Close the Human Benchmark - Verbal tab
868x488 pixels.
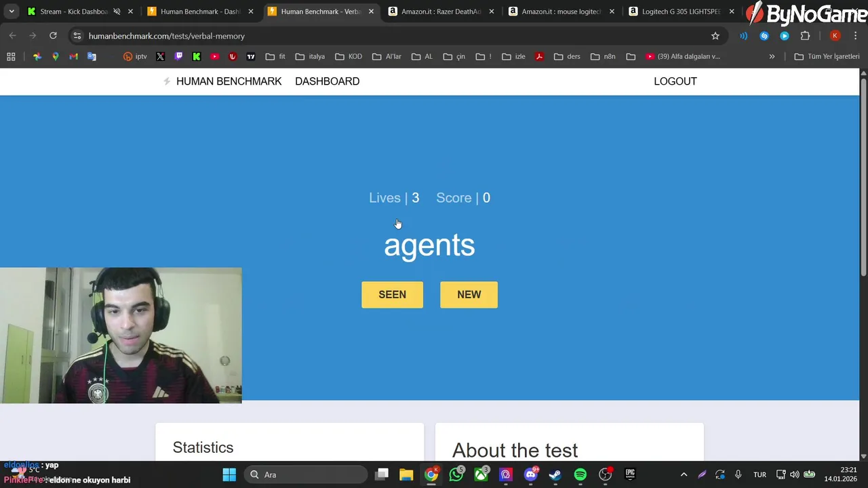coord(371,12)
